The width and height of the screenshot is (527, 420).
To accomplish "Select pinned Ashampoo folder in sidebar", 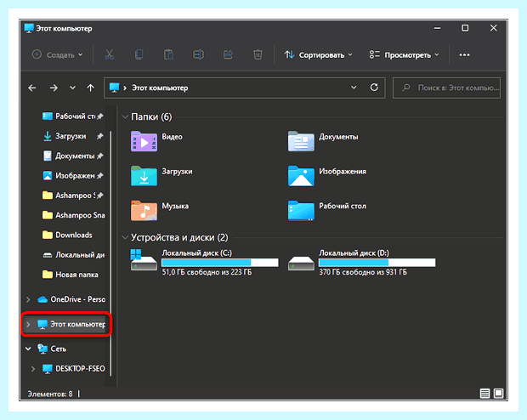I will pyautogui.click(x=72, y=196).
